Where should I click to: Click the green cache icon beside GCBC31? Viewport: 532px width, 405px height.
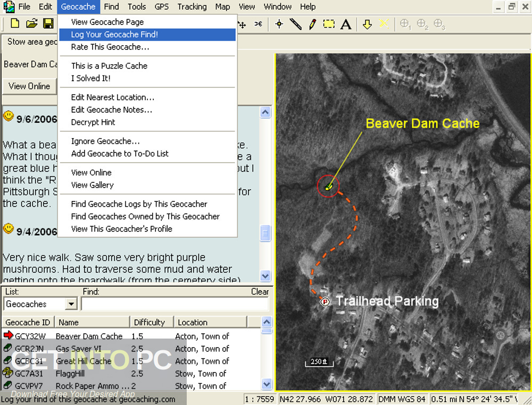pos(8,360)
